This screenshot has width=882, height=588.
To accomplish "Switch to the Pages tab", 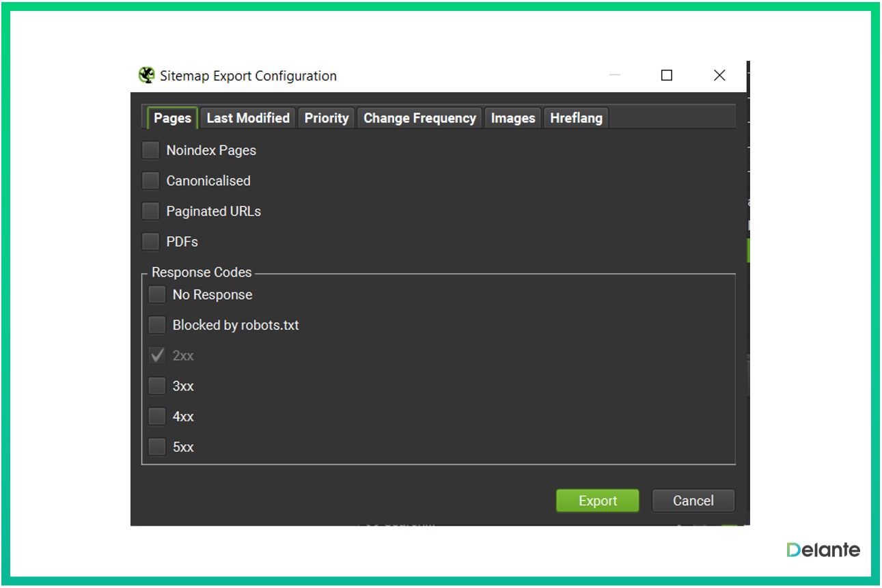I will pyautogui.click(x=172, y=118).
